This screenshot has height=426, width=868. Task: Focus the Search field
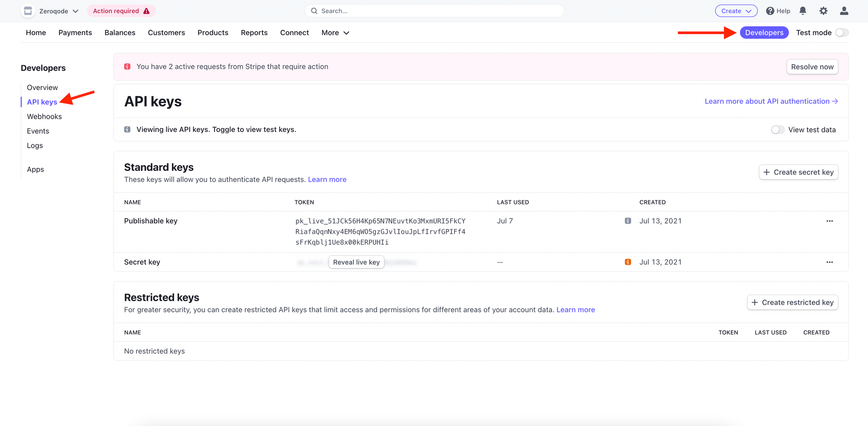tap(434, 11)
